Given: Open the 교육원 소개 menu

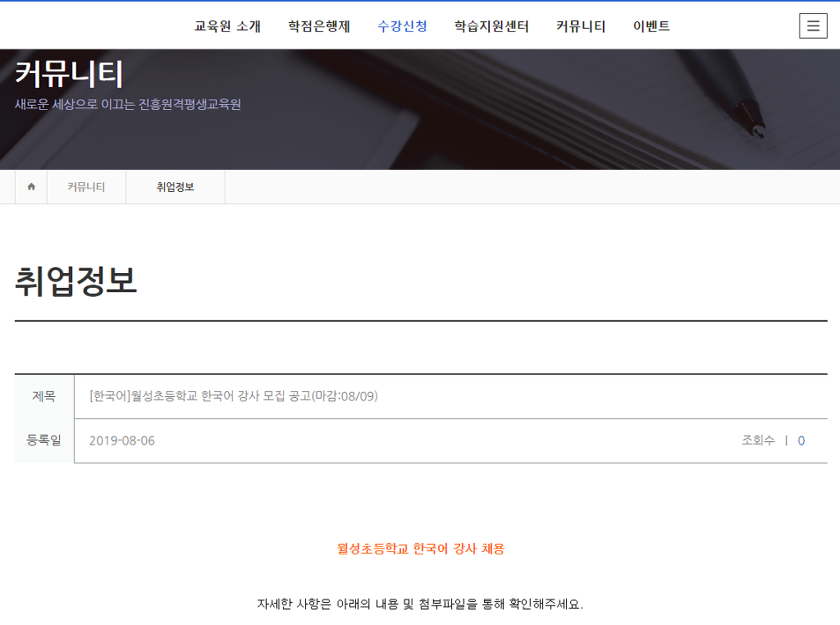Looking at the screenshot, I should click(x=227, y=26).
